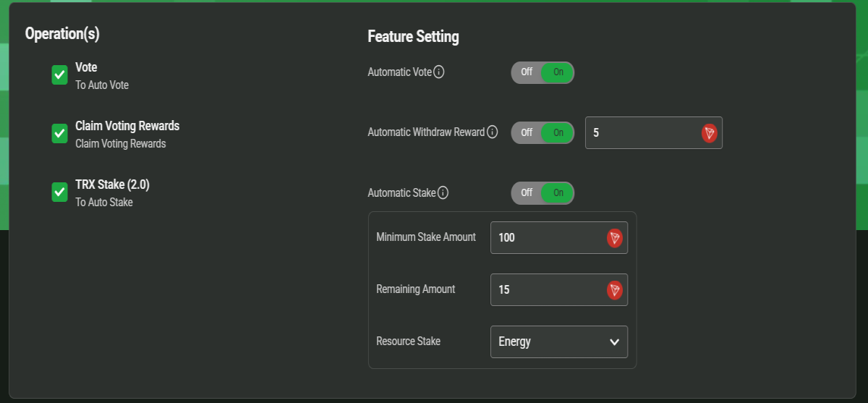Uncheck the Vote operation checkbox
The image size is (868, 403).
pyautogui.click(x=60, y=75)
